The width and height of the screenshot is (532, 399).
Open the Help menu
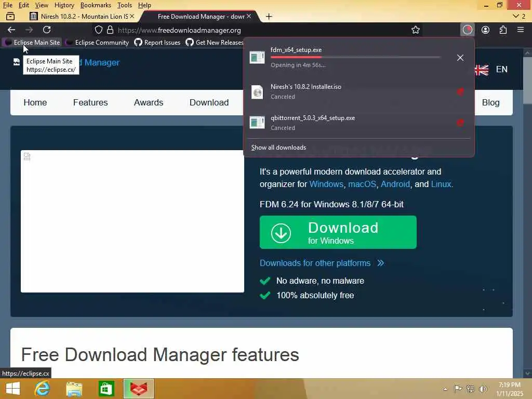click(144, 5)
